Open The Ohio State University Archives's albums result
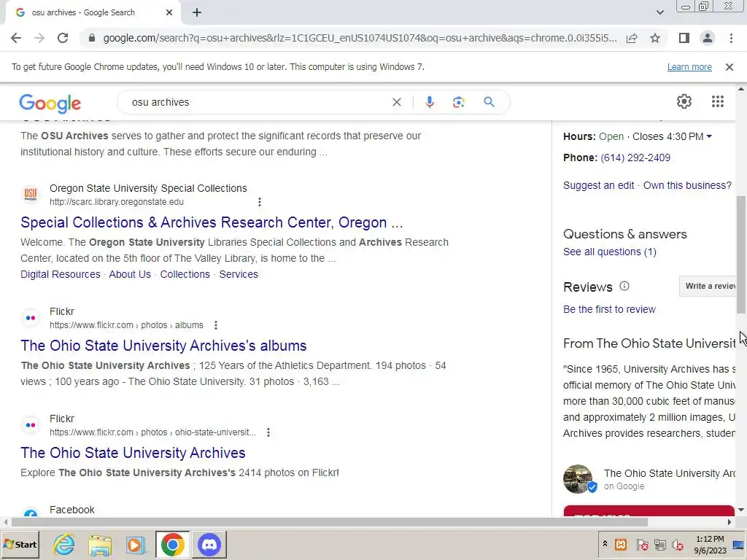The width and height of the screenshot is (747, 560). click(x=163, y=346)
